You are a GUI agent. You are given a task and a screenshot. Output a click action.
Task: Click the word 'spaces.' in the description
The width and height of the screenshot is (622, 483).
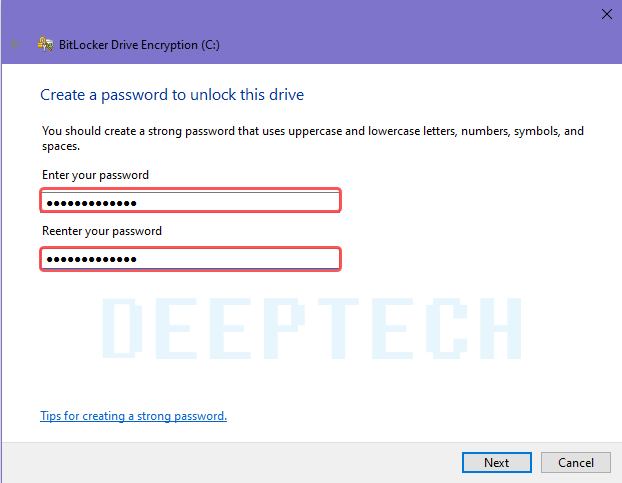point(61,146)
